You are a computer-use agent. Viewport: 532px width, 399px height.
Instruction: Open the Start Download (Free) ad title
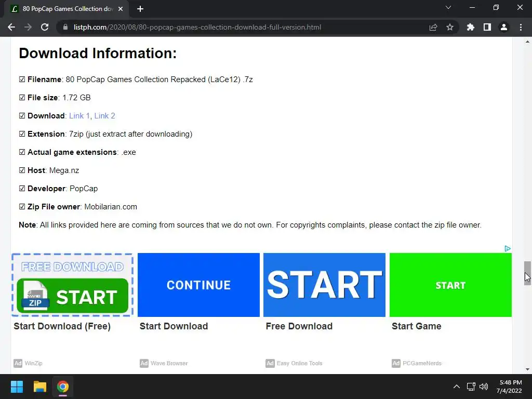(62, 326)
